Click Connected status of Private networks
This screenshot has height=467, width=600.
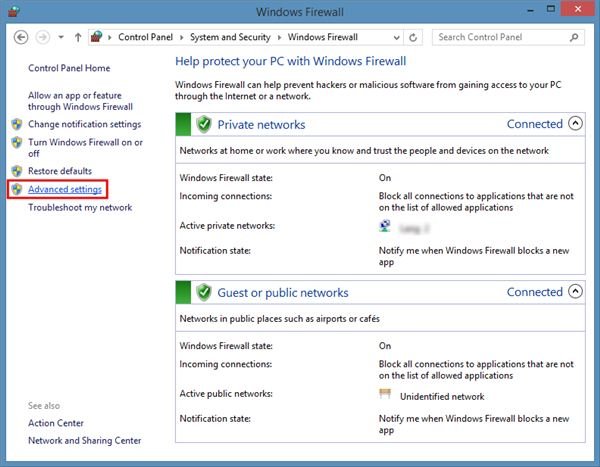click(535, 124)
